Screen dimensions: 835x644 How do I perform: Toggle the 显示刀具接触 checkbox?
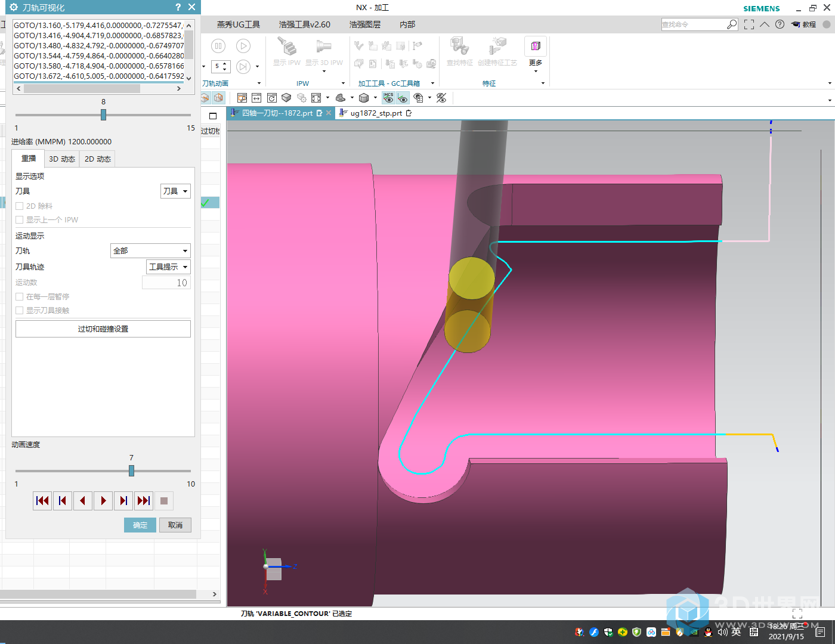point(20,310)
